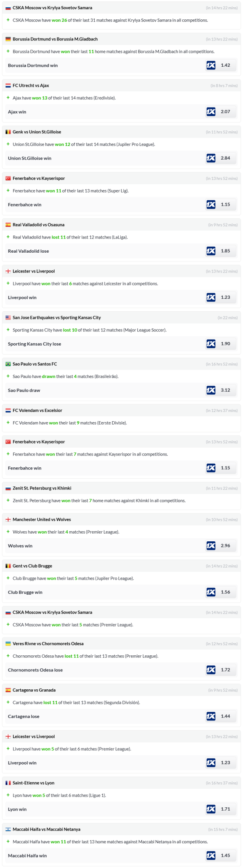The image size is (243, 868).
Task: Click the Israeli flag by Maccabi Haifa match
Action: 8,830
